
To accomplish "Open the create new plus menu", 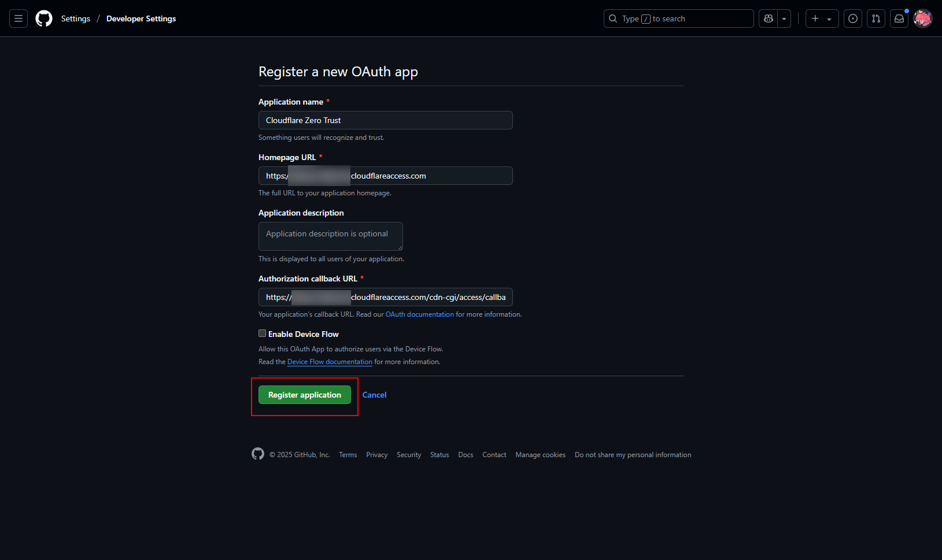I will (822, 18).
